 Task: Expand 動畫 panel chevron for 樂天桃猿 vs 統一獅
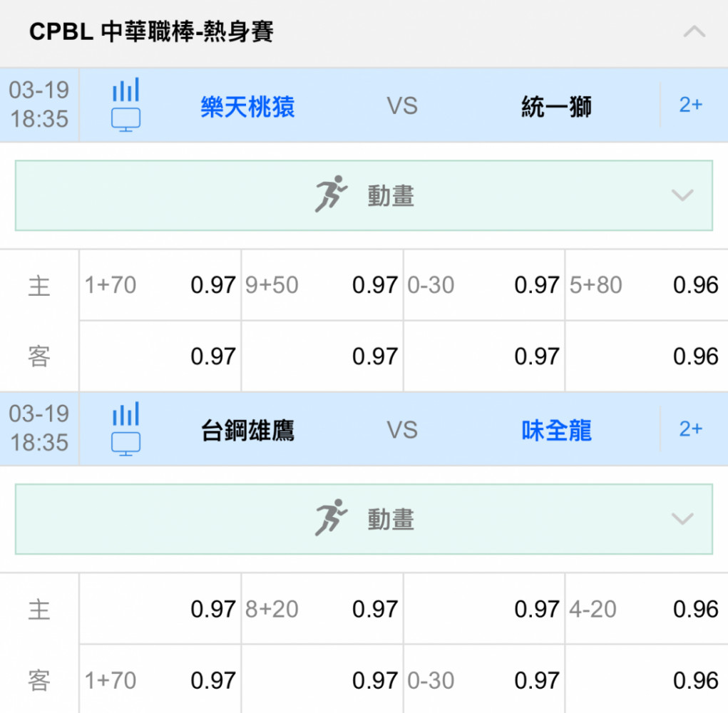[x=682, y=195]
